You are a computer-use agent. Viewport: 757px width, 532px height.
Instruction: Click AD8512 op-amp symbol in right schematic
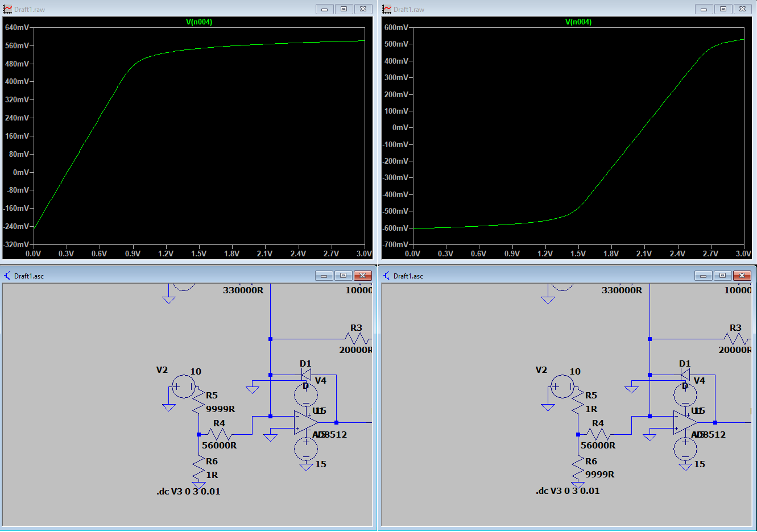pyautogui.click(x=685, y=422)
